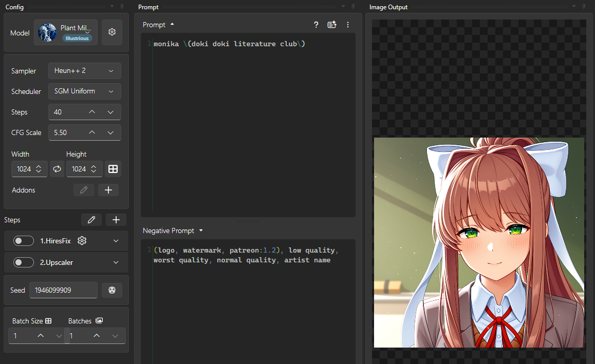Open the Config panel dropdown arrow
The width and height of the screenshot is (595, 364).
click(x=112, y=6)
